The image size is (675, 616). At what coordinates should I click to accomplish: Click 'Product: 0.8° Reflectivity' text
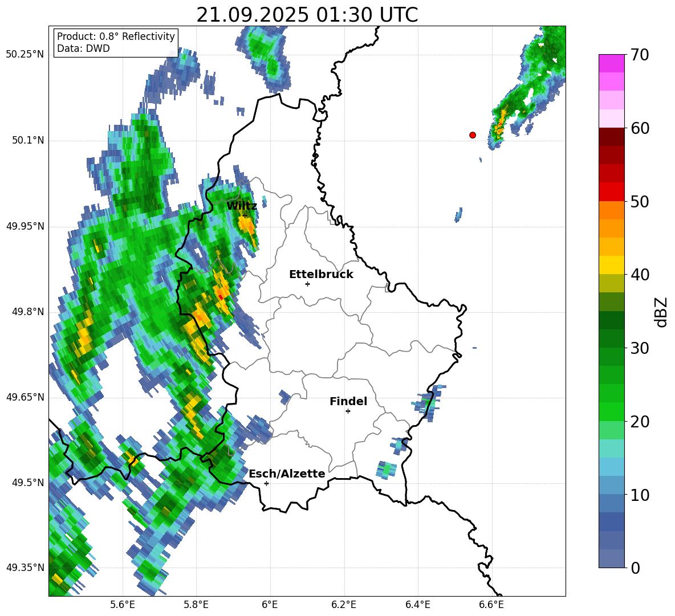(x=116, y=36)
